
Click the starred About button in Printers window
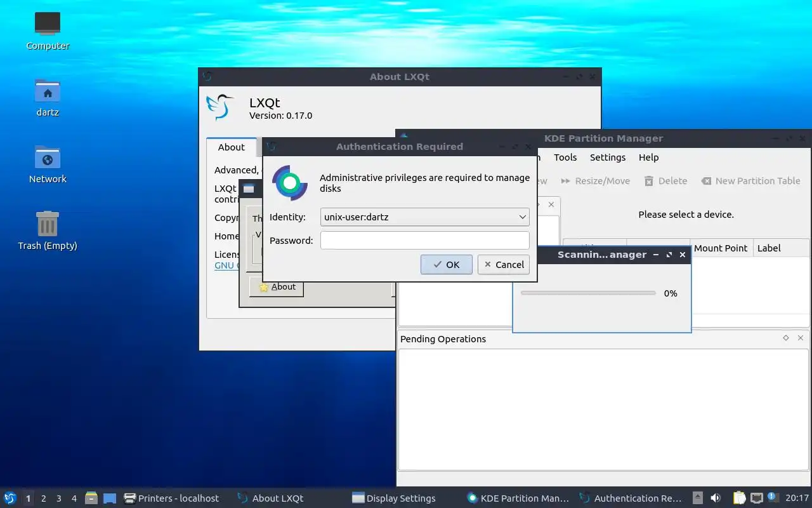click(277, 286)
